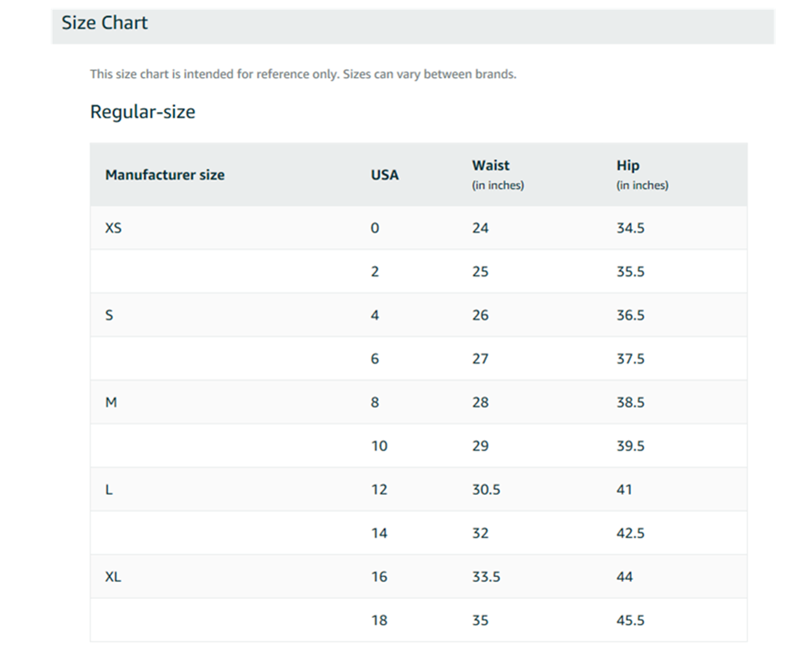Select waist value 28
The width and height of the screenshot is (812, 664).
coord(480,403)
